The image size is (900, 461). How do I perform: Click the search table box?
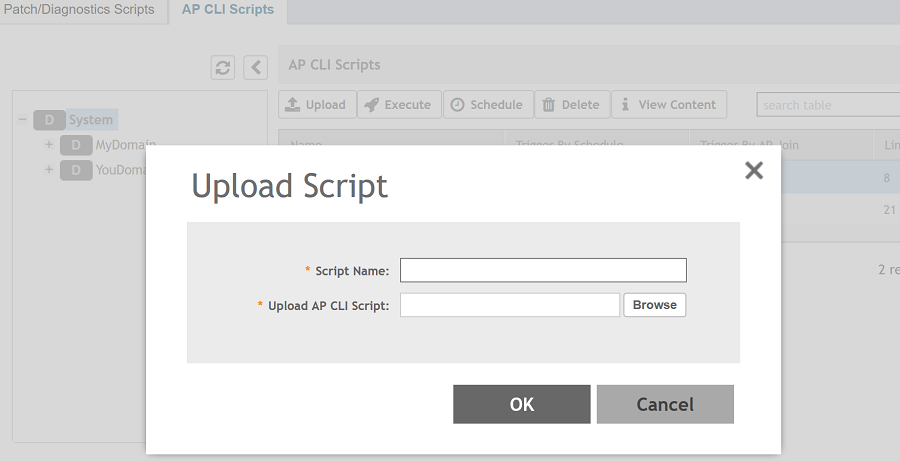click(x=828, y=105)
